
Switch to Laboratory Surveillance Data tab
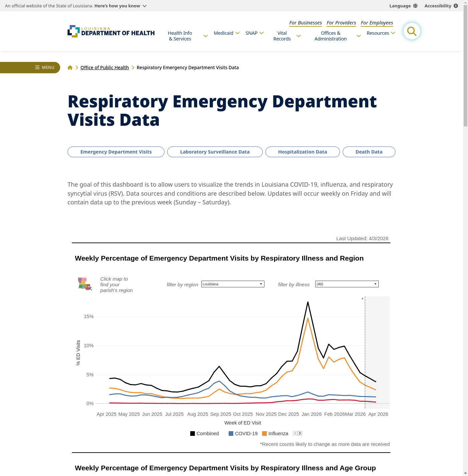pyautogui.click(x=215, y=152)
